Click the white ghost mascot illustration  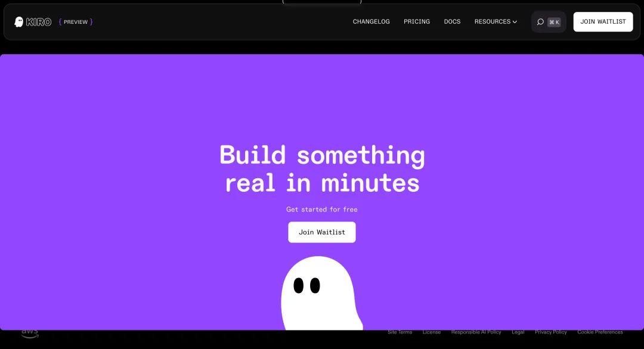(320, 294)
